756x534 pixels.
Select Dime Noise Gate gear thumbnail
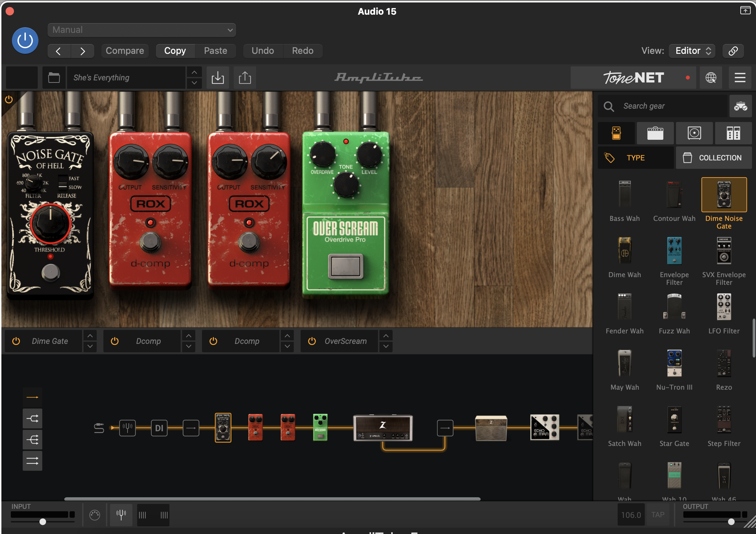724,195
